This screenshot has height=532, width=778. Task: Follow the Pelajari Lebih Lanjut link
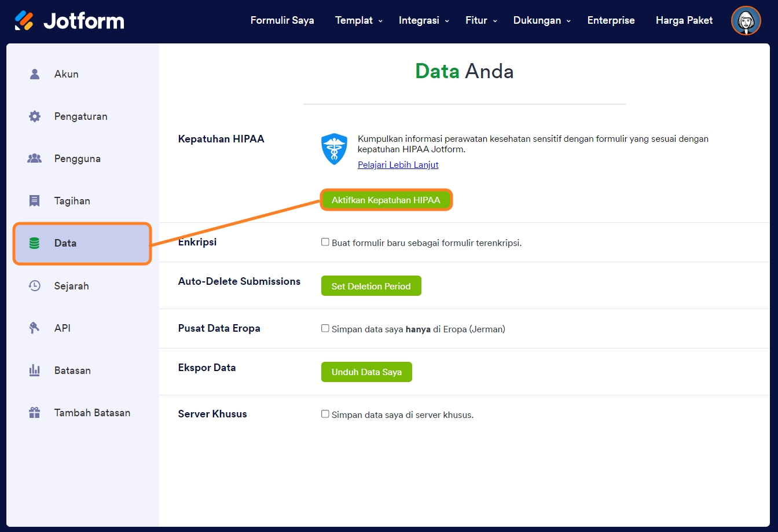[x=398, y=165]
